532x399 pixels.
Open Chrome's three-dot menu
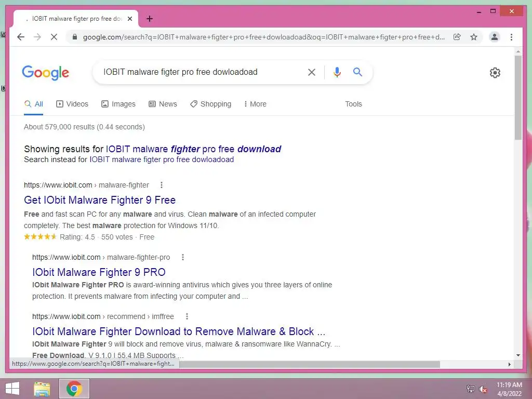point(511,37)
